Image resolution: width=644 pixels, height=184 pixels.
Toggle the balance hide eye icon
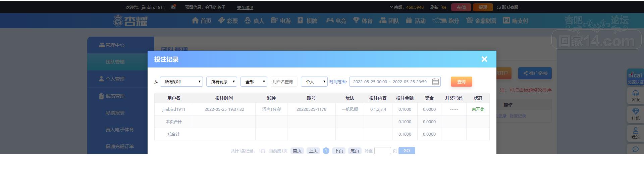click(444, 7)
